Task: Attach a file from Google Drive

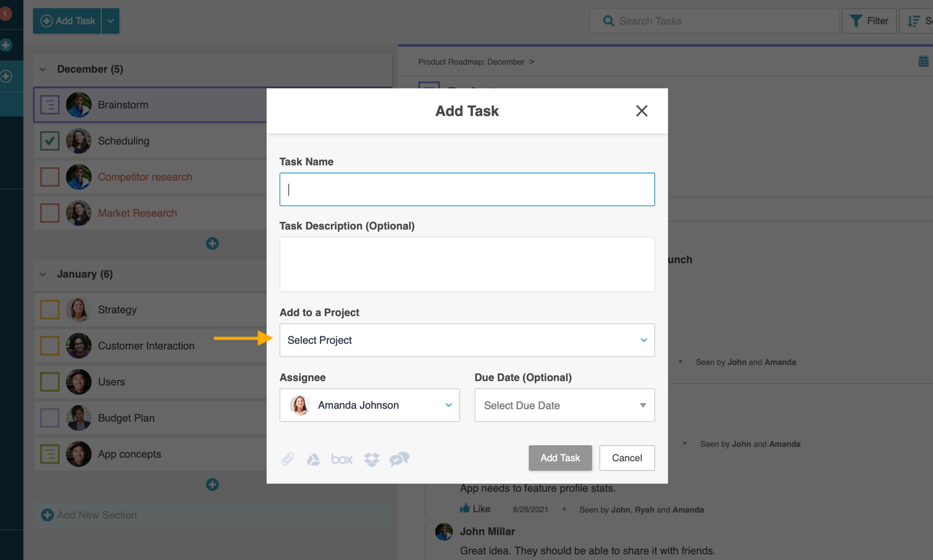Action: click(314, 459)
